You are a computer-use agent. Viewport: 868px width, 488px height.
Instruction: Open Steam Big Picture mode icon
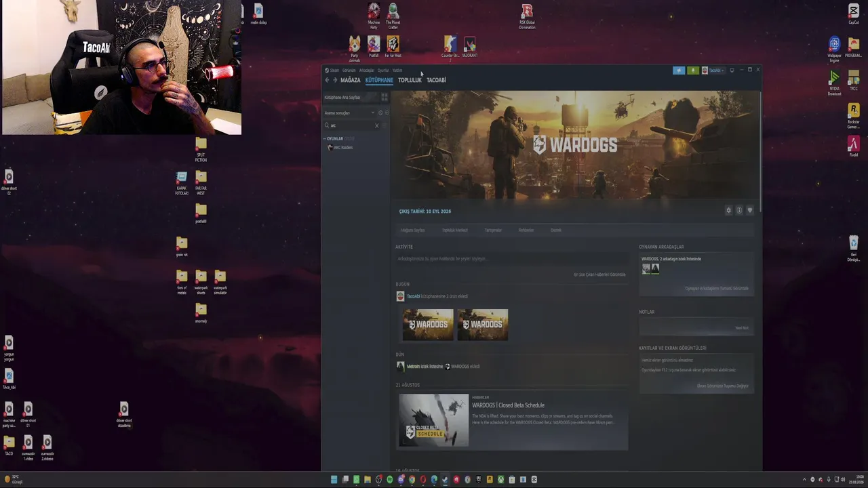(x=732, y=70)
